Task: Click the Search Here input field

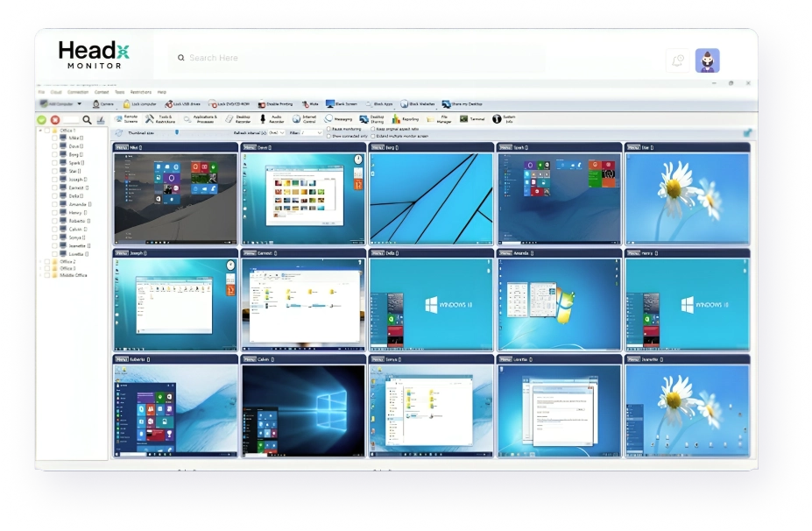Action: coord(350,58)
